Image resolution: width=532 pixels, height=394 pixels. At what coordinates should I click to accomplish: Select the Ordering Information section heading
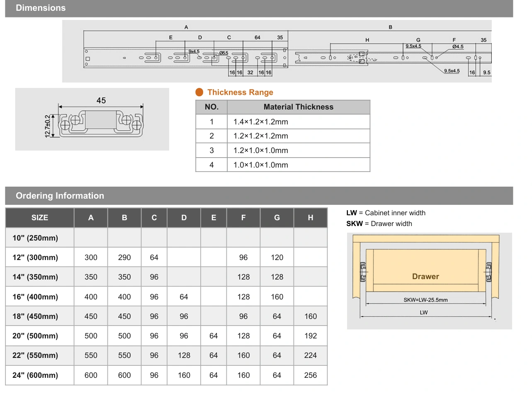[60, 196]
